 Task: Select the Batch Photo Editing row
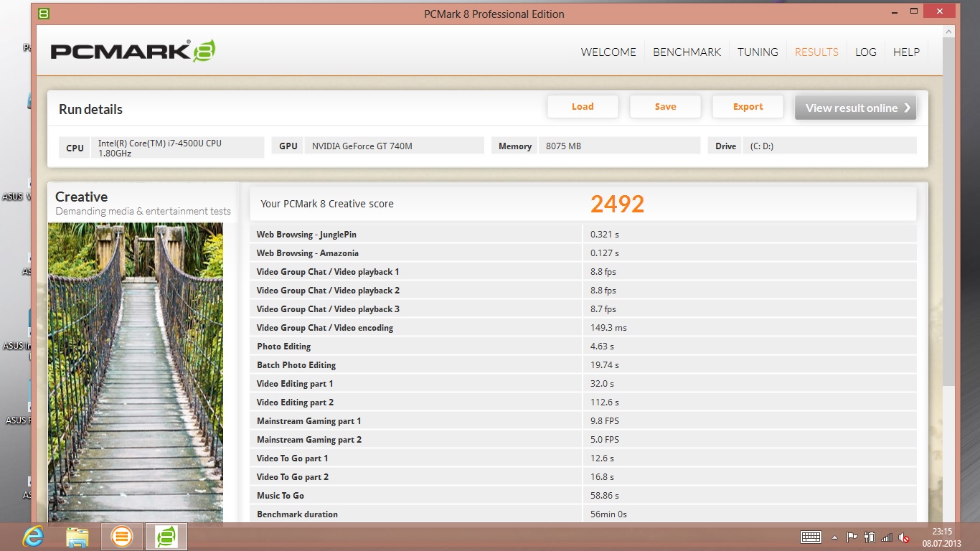pos(583,365)
